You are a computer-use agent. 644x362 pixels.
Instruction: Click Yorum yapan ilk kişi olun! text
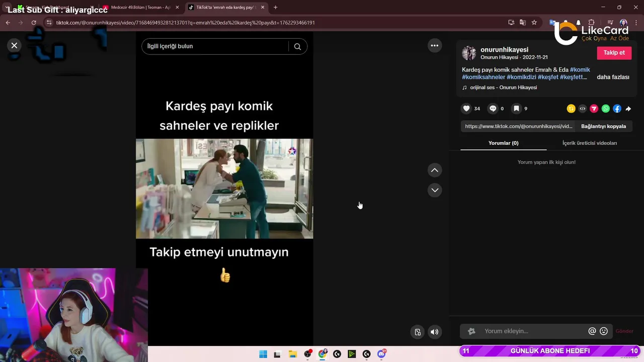546,162
